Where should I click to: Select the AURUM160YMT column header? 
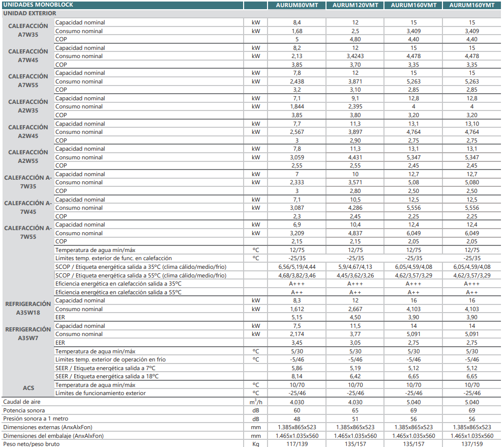coord(471,5)
